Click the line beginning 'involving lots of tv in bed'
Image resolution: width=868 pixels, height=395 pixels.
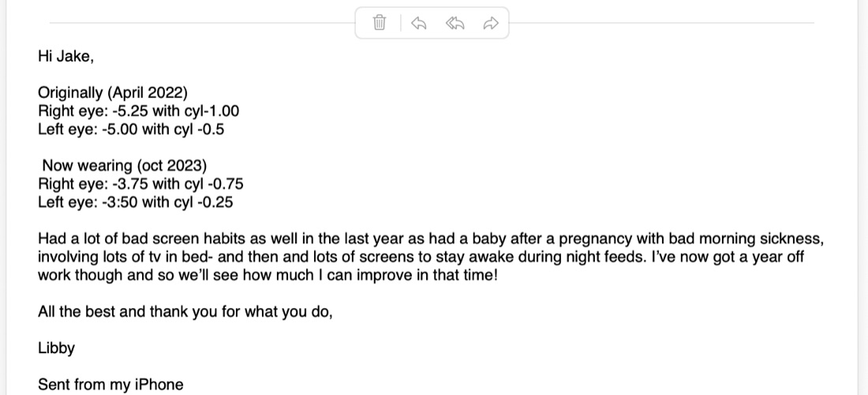coord(421,257)
